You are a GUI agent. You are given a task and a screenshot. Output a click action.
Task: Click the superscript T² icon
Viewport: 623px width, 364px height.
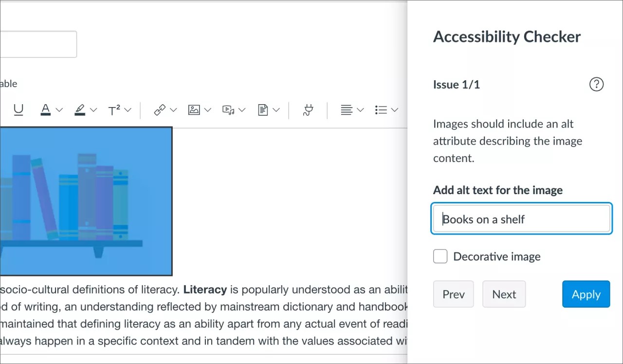pos(114,110)
